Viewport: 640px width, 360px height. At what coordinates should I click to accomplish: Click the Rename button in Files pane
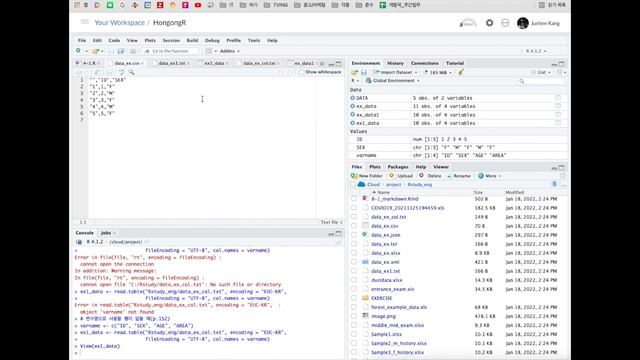[x=458, y=176]
